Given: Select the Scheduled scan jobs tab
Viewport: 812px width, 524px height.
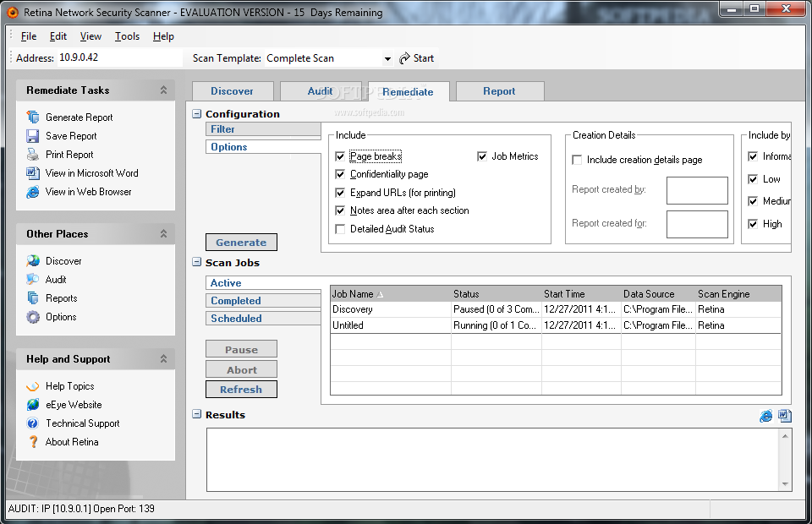Looking at the screenshot, I should coord(263,318).
